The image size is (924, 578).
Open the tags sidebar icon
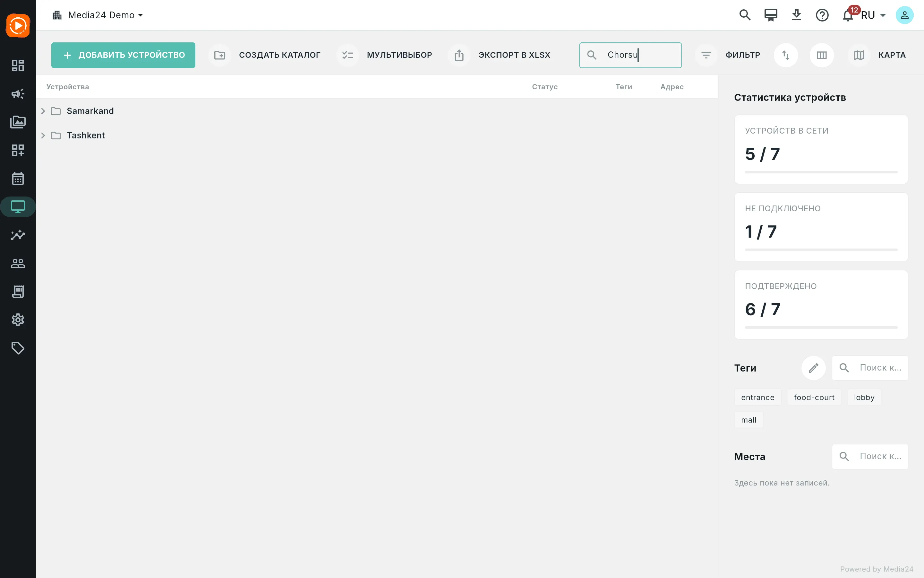pyautogui.click(x=18, y=348)
